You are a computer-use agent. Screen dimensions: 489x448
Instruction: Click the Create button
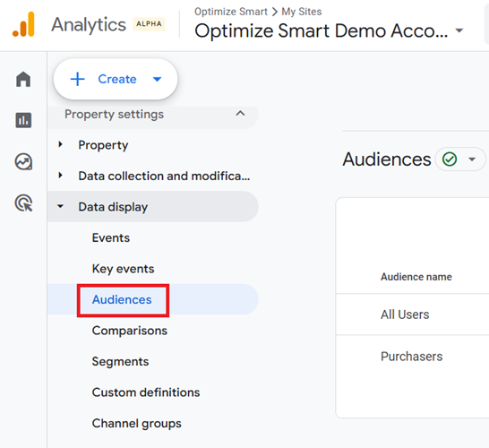116,79
